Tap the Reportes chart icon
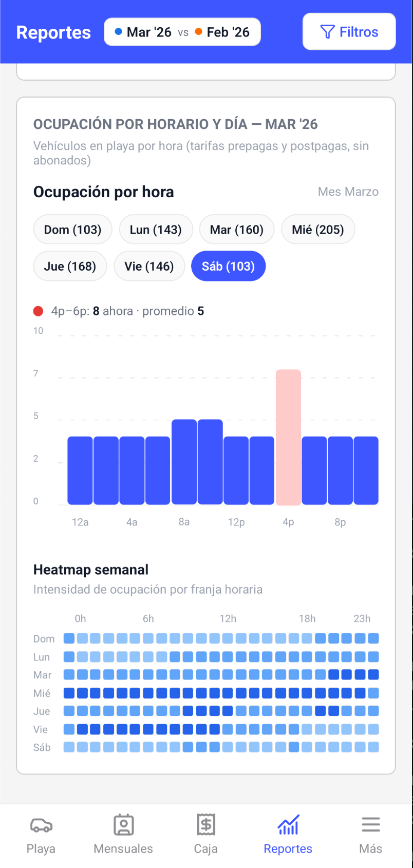The image size is (413, 868). point(288,825)
